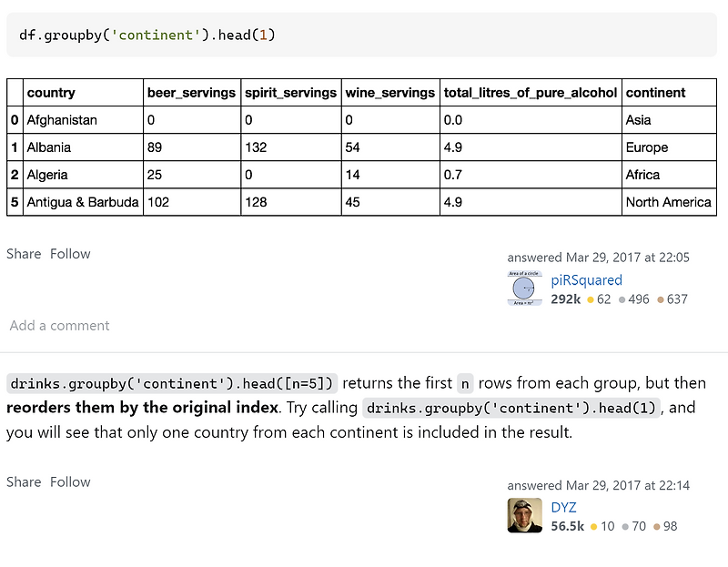Open DYZ's user profile link
This screenshot has width=728, height=567.
coord(563,508)
